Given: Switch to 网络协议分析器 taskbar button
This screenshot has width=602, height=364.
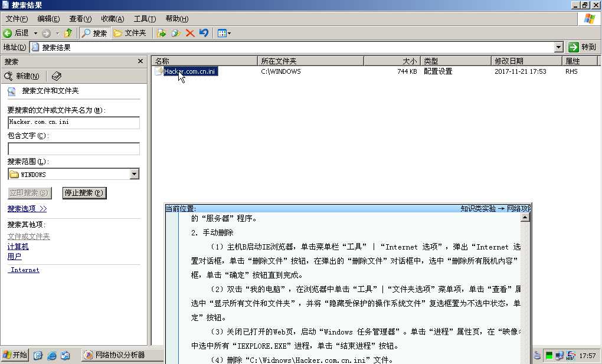Looking at the screenshot, I should tap(122, 355).
